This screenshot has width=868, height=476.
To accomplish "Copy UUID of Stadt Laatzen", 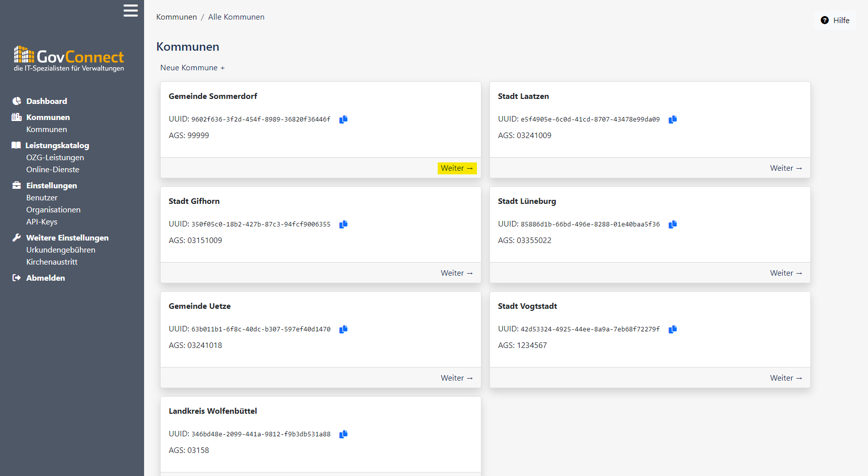I will click(x=673, y=120).
